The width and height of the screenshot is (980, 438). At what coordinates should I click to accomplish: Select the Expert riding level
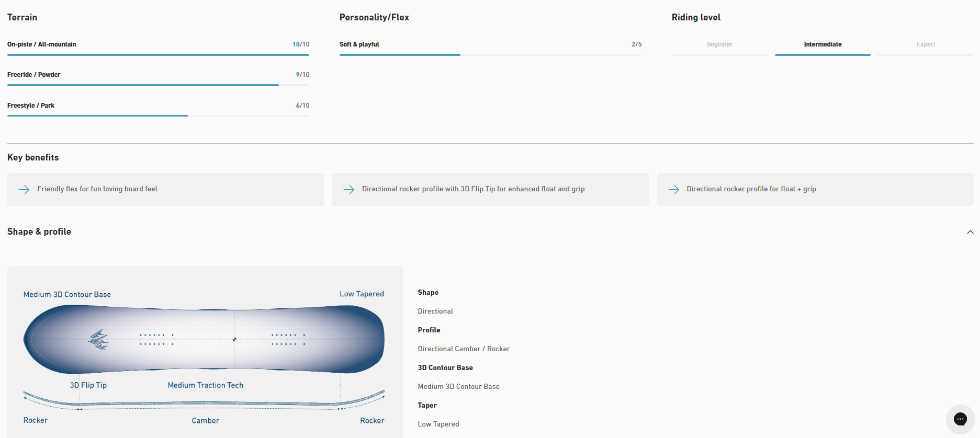926,45
